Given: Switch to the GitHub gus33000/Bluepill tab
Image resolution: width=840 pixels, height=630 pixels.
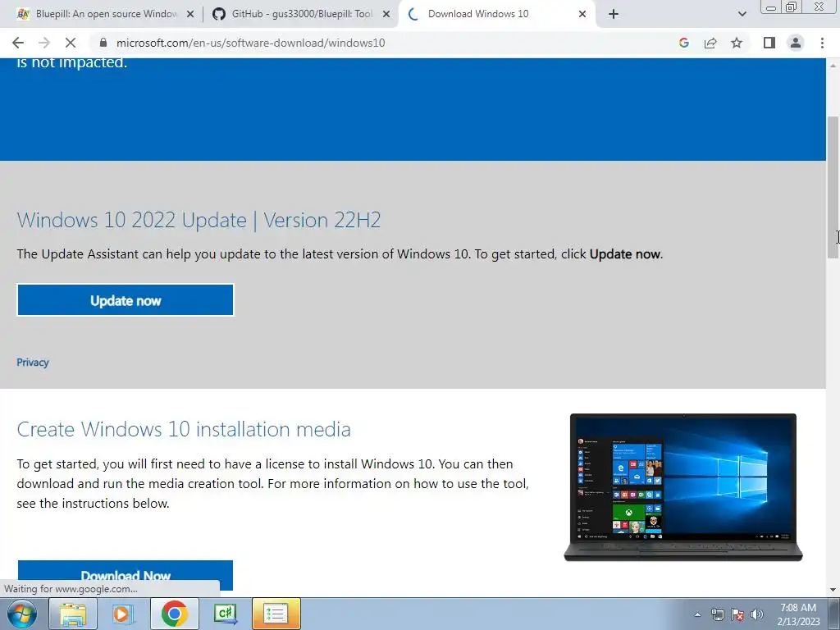Looking at the screenshot, I should pos(302,15).
